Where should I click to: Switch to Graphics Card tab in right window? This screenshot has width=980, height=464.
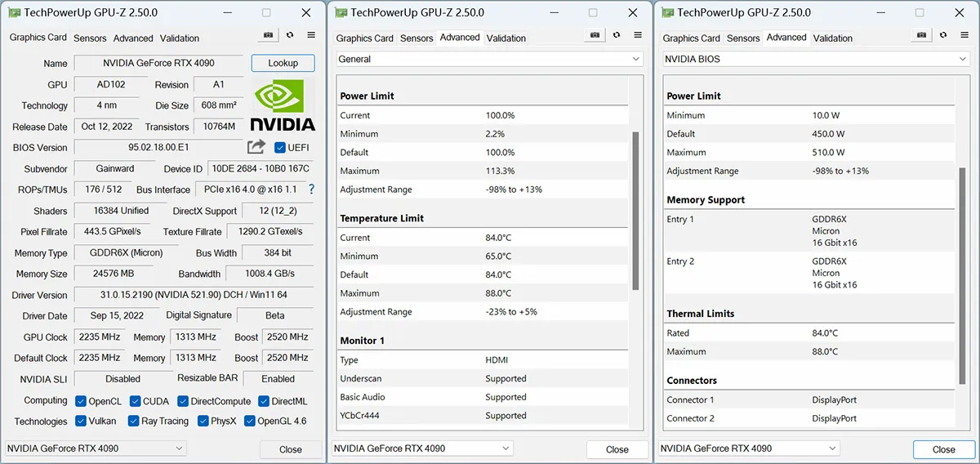tap(692, 38)
